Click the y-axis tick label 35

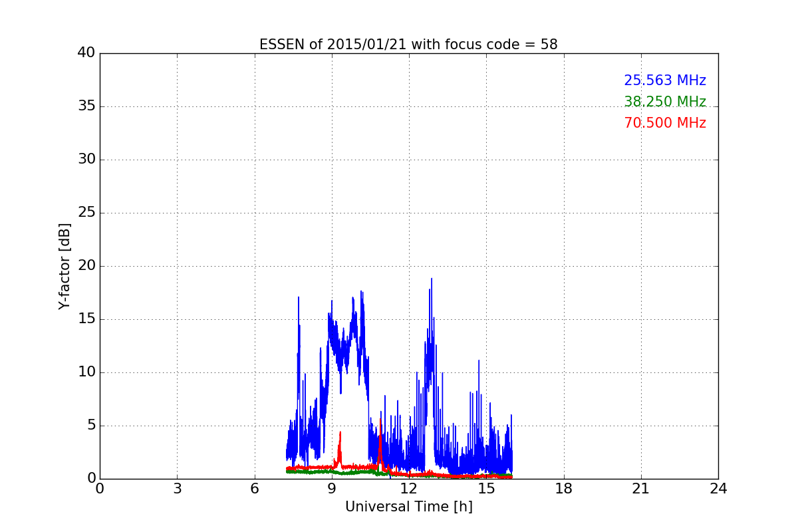click(x=86, y=106)
